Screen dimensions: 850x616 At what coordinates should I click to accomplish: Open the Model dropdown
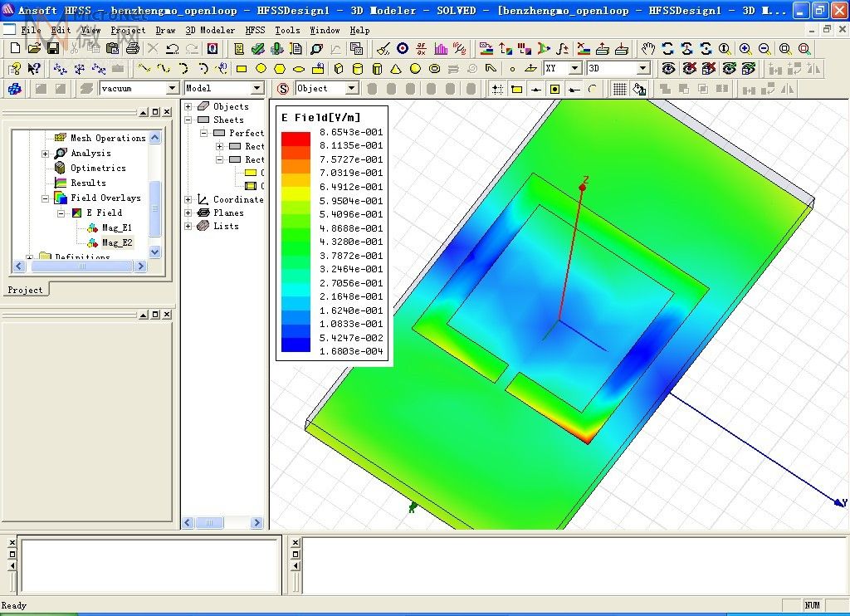pos(257,88)
